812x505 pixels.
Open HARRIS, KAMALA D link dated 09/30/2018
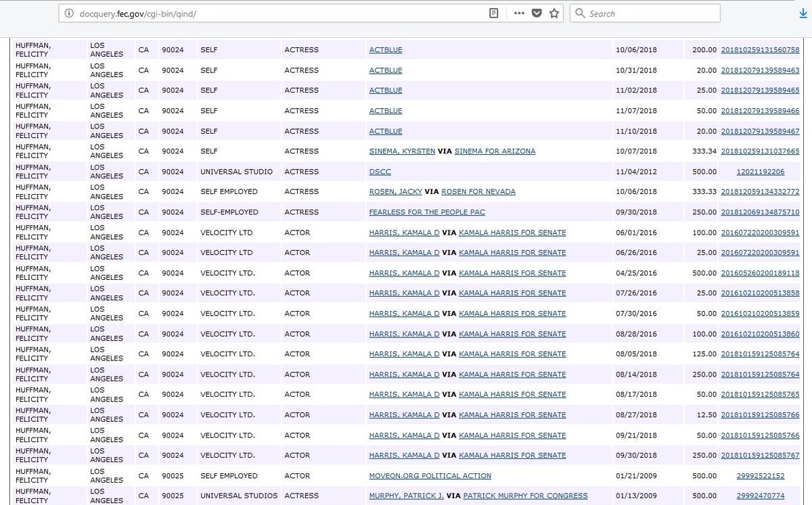tap(404, 456)
